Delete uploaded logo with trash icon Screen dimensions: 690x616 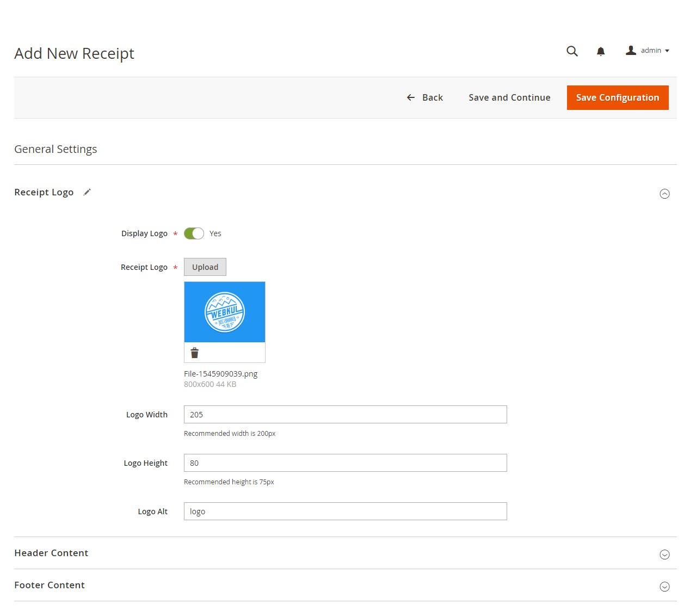pyautogui.click(x=195, y=353)
